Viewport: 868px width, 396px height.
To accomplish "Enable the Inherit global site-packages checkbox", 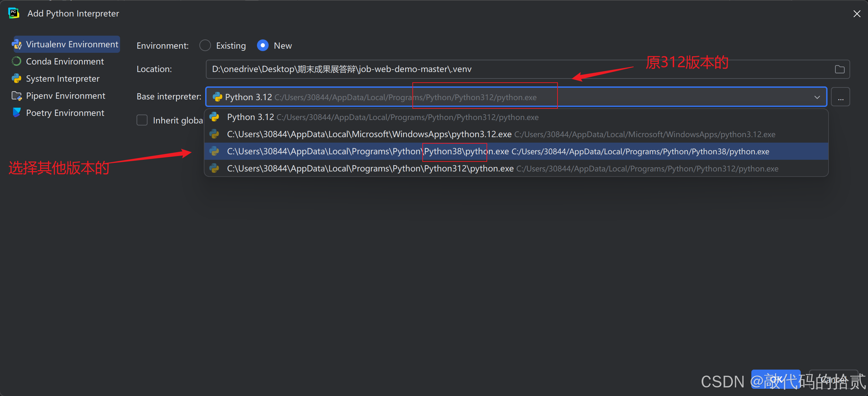I will 142,120.
